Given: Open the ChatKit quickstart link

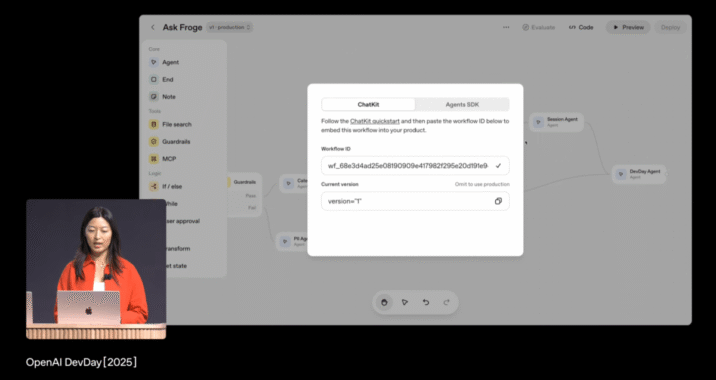Looking at the screenshot, I should click(x=375, y=121).
